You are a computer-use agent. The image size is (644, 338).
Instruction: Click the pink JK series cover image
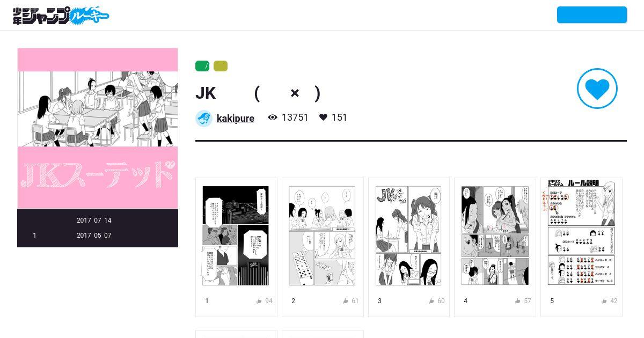point(98,128)
